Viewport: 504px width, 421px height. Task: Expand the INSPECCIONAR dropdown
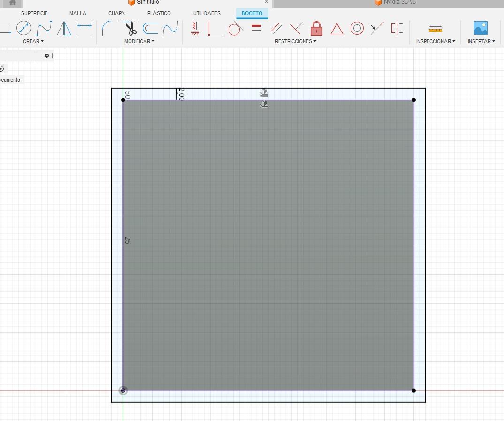(435, 41)
